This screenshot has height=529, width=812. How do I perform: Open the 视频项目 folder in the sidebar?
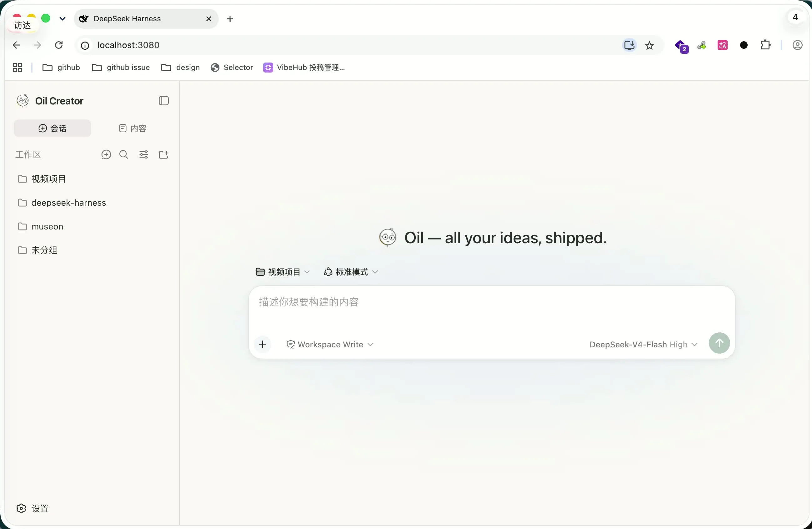pos(92,179)
